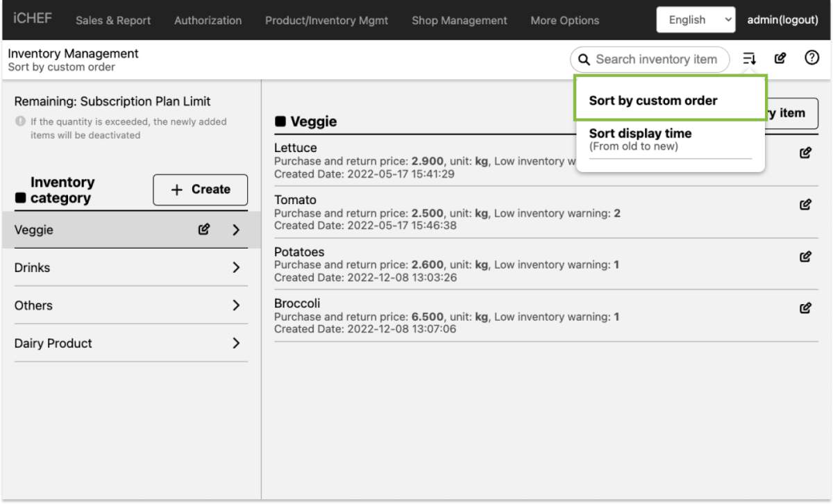Open the Product/Inventory Mgmt menu
This screenshot has width=833, height=504.
pyautogui.click(x=326, y=20)
